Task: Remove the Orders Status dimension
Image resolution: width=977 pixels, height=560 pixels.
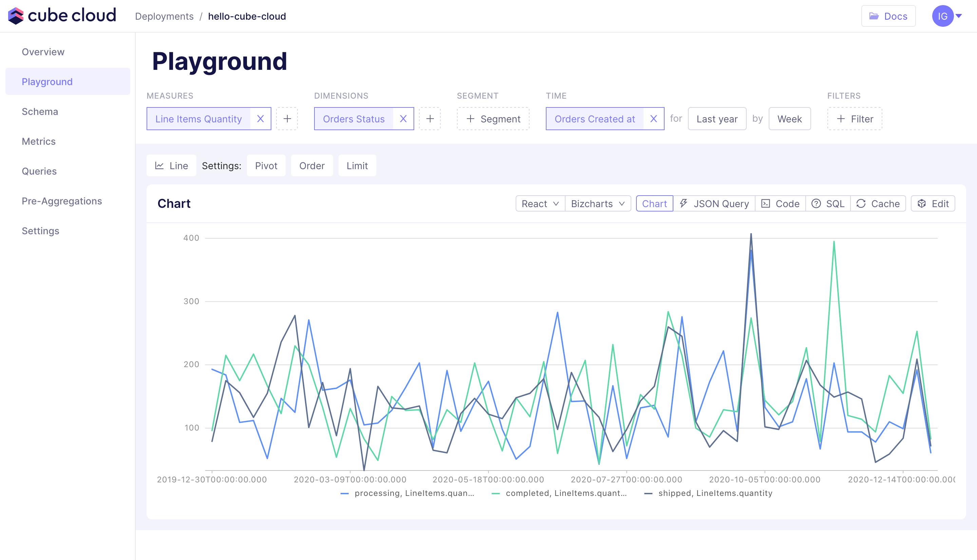Action: pyautogui.click(x=403, y=119)
